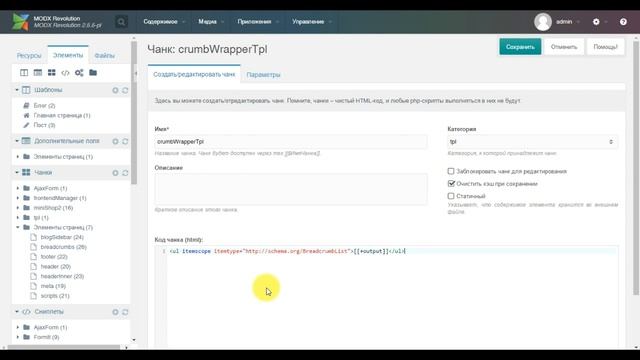640x360 pixels.
Task: Expand the frontendManager (1) folder
Action: [x=18, y=198]
